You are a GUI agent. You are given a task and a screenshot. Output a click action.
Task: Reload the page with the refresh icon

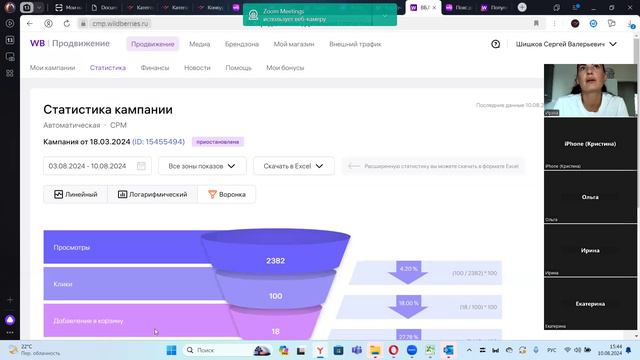pyautogui.click(x=67, y=24)
